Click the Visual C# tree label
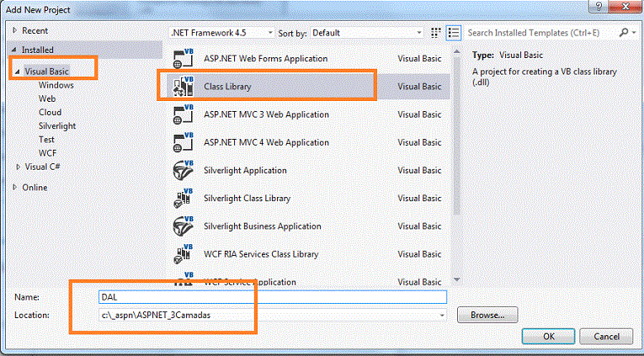The width and height of the screenshot is (644, 356). (43, 167)
